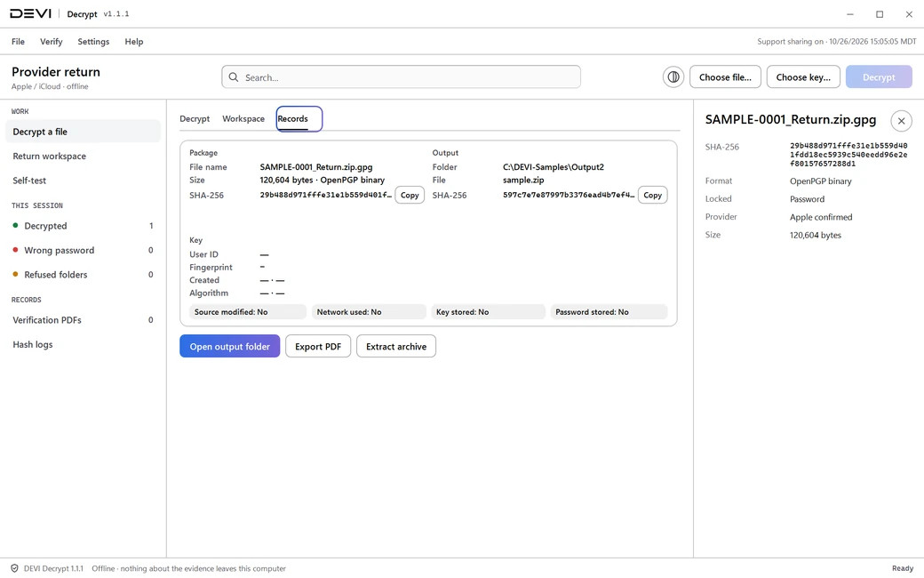Open the Verify menu

tap(52, 42)
